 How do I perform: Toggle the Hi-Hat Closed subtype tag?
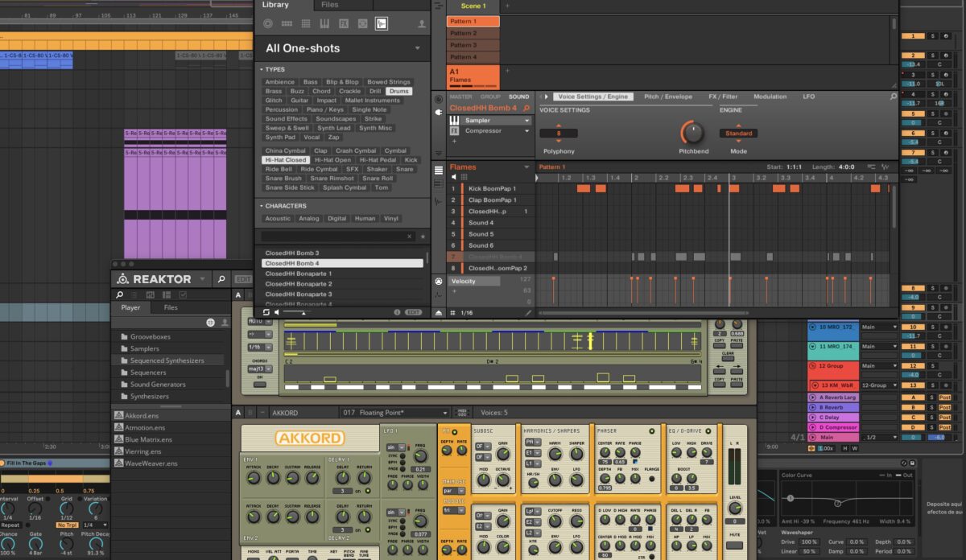click(x=286, y=160)
